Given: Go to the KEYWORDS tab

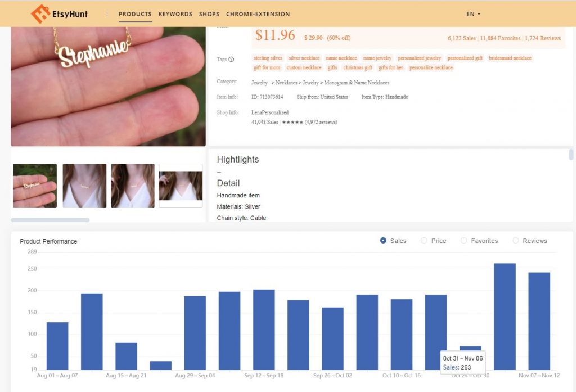Looking at the screenshot, I should click(175, 14).
